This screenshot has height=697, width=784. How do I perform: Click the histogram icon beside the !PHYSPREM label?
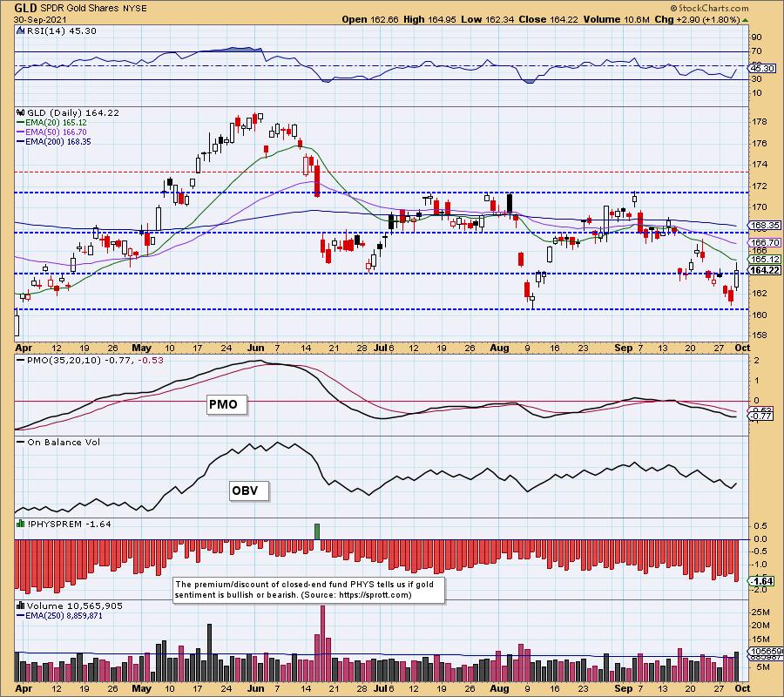tap(21, 524)
